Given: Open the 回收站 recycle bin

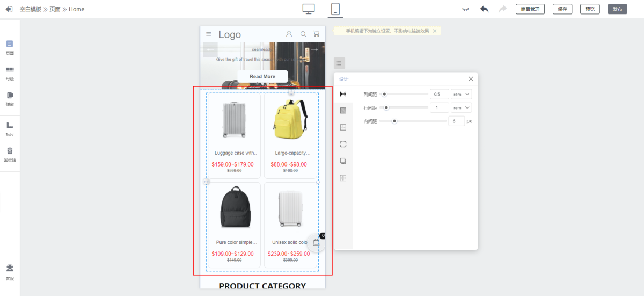Looking at the screenshot, I should click(x=10, y=154).
